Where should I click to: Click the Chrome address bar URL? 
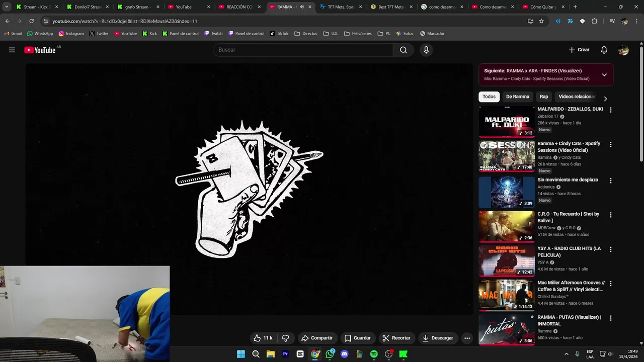tap(125, 21)
